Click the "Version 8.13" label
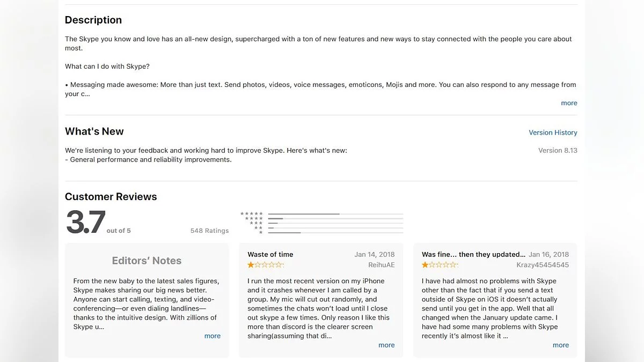644x362 pixels. [x=558, y=150]
